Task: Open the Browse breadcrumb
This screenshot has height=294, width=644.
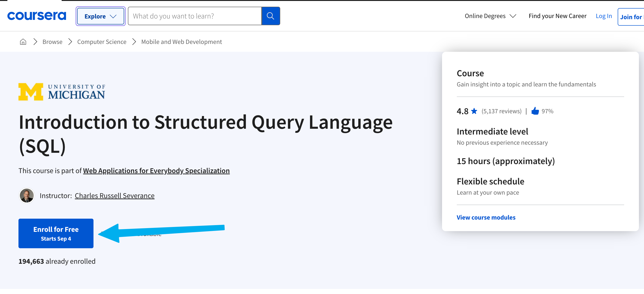Action: (52, 42)
